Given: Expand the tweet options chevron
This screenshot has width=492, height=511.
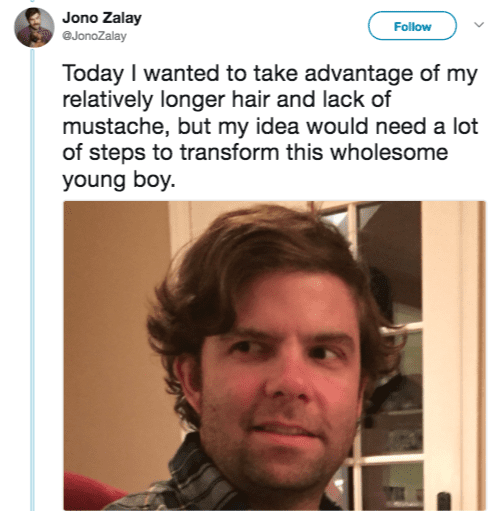Looking at the screenshot, I should pos(479,25).
